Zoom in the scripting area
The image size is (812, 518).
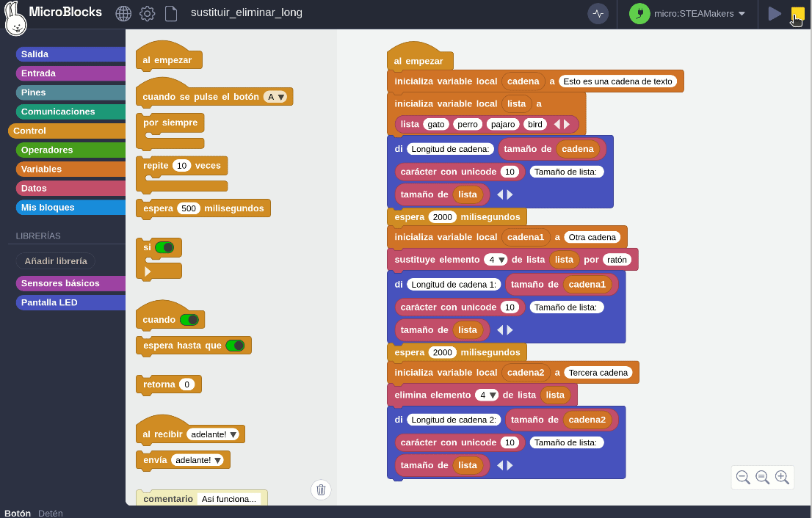tap(782, 477)
